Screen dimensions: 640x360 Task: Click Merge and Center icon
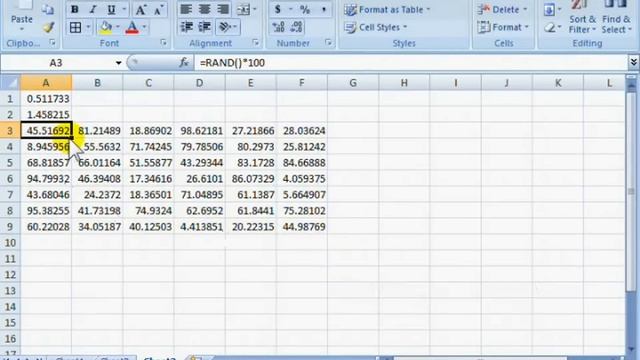coord(243,9)
